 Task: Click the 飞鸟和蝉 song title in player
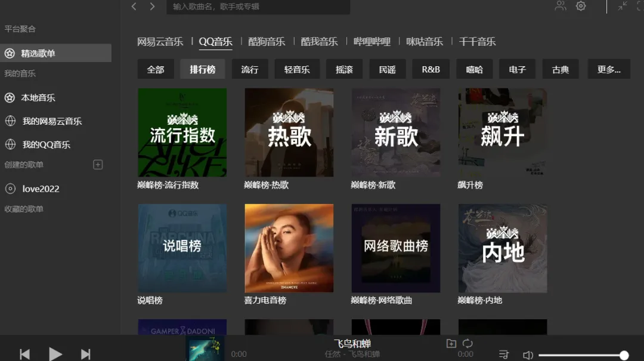[352, 344]
